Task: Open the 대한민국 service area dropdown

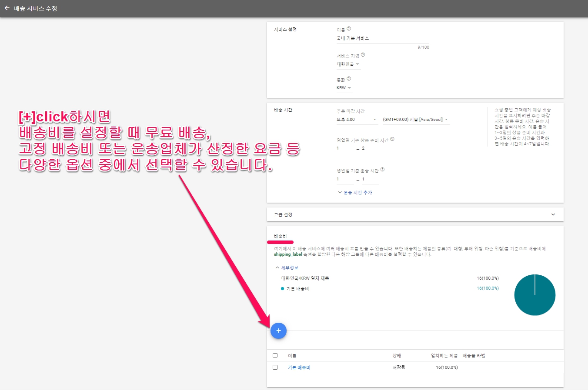Action: [348, 64]
